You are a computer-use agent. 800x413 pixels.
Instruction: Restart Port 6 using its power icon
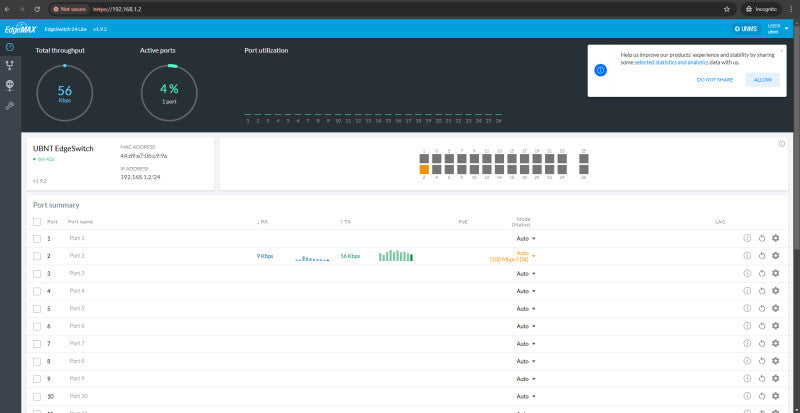(762, 326)
